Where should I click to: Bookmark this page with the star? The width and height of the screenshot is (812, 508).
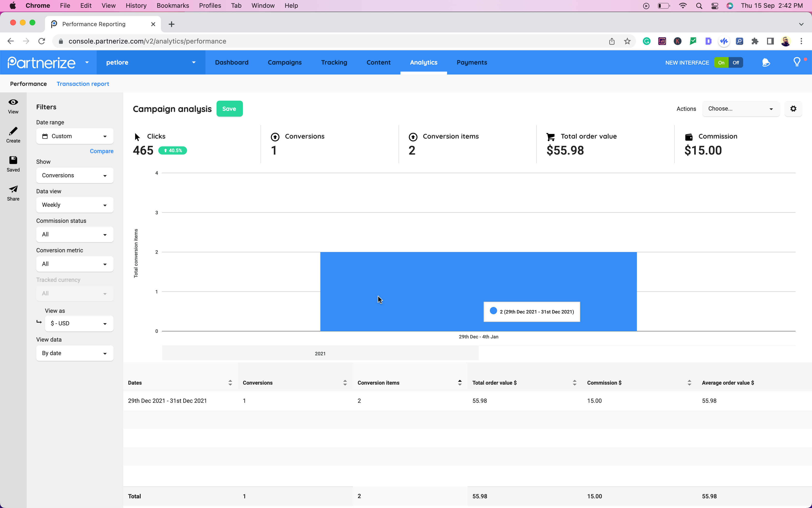(x=627, y=41)
